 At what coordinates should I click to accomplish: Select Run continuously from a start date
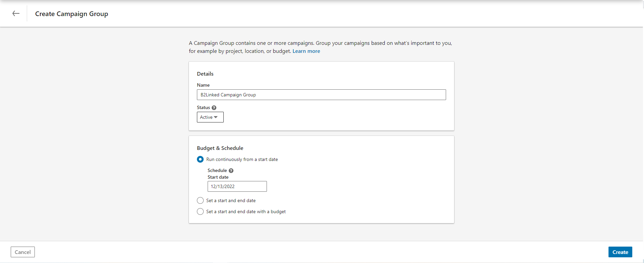point(200,159)
